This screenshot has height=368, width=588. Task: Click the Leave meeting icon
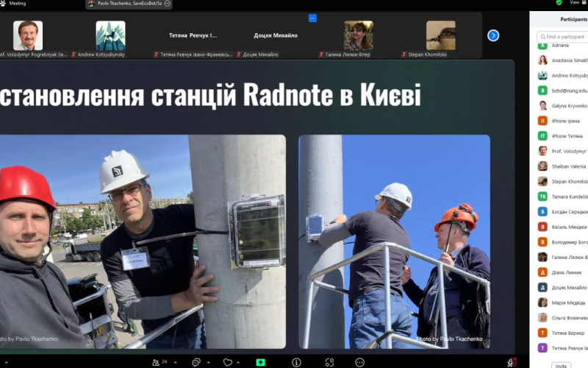pos(512,362)
